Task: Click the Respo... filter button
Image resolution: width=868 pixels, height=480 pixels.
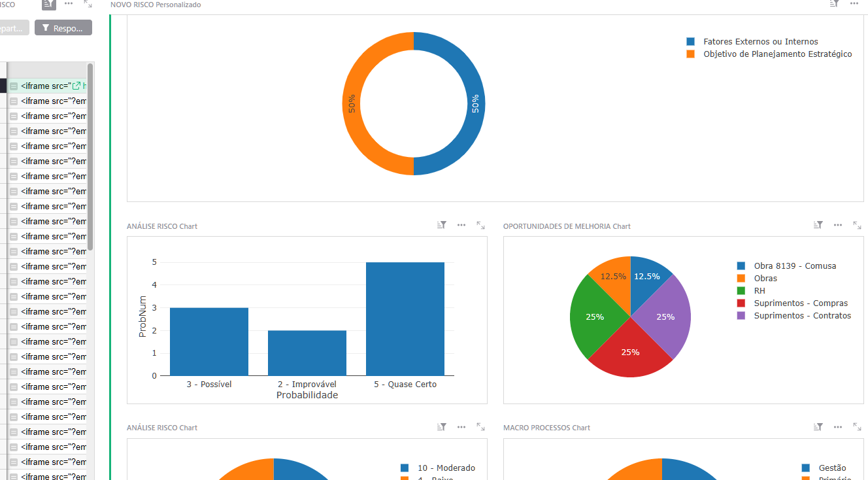Action: point(63,27)
